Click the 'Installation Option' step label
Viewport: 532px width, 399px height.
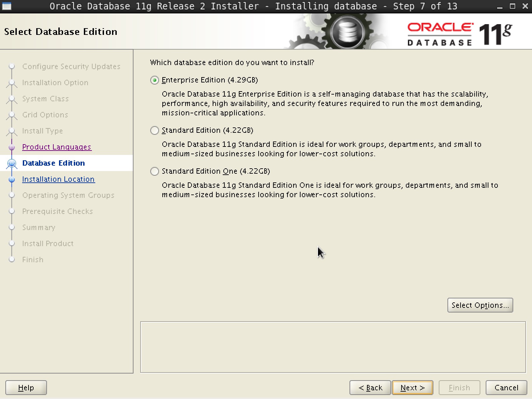[55, 82]
